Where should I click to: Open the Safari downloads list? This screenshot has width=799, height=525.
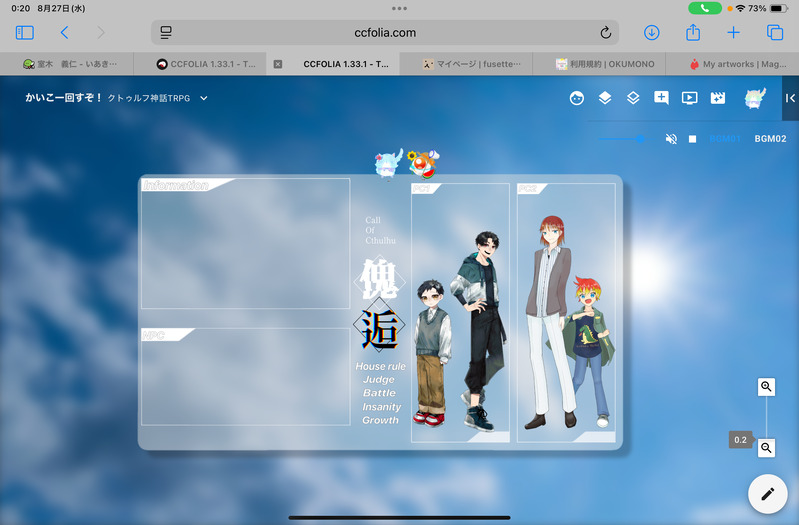tap(651, 33)
